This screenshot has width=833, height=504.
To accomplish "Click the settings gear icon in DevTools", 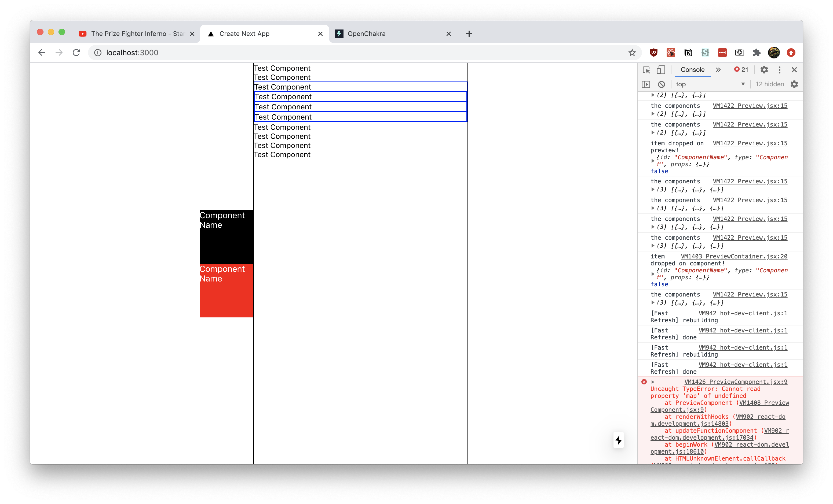I will [764, 69].
